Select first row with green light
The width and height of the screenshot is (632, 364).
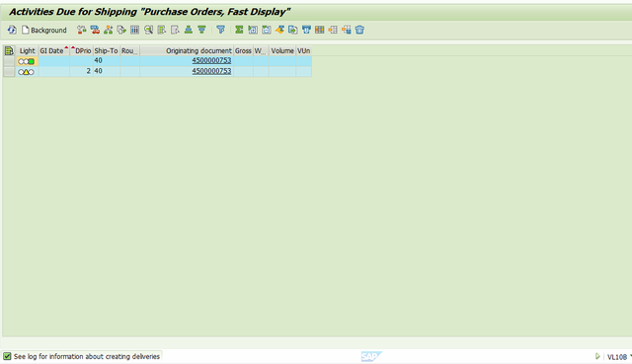click(9, 61)
